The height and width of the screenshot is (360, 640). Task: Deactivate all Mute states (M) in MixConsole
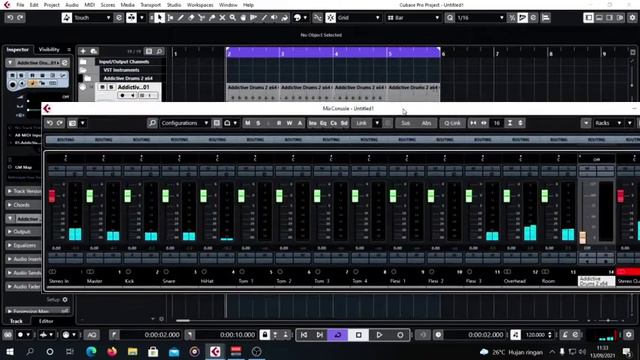point(247,123)
